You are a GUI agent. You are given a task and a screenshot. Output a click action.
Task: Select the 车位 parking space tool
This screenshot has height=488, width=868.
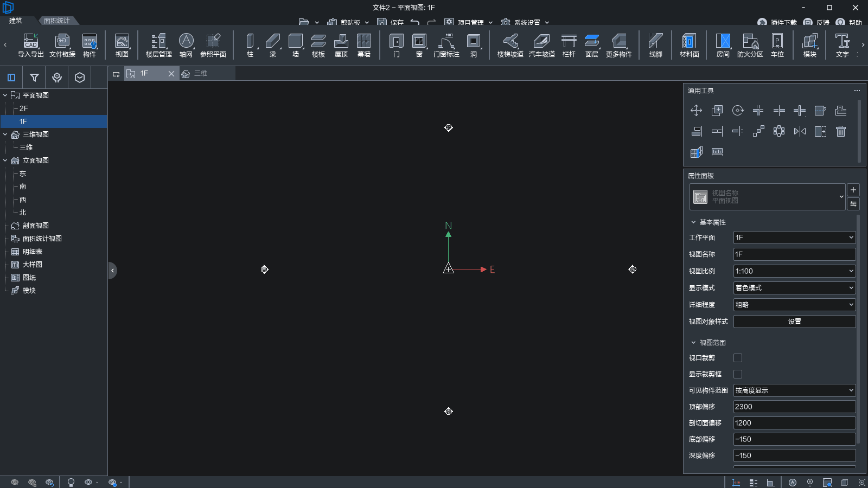[777, 45]
